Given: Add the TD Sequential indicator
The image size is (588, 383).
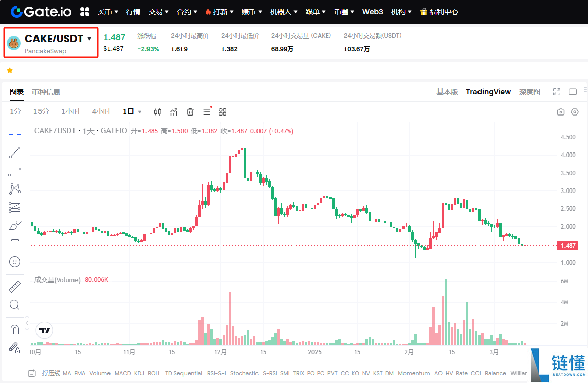Looking at the screenshot, I should 183,373.
